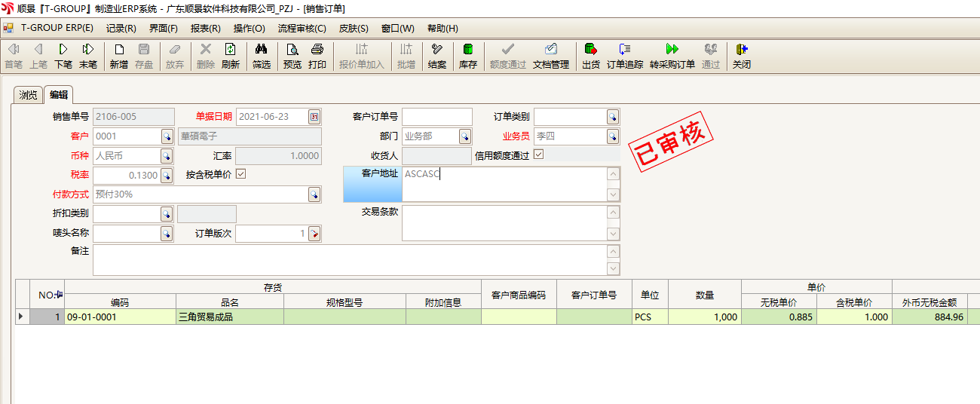Image resolution: width=980 pixels, height=404 pixels.
Task: Open the 订单类别 lookup dropdown
Action: (613, 117)
